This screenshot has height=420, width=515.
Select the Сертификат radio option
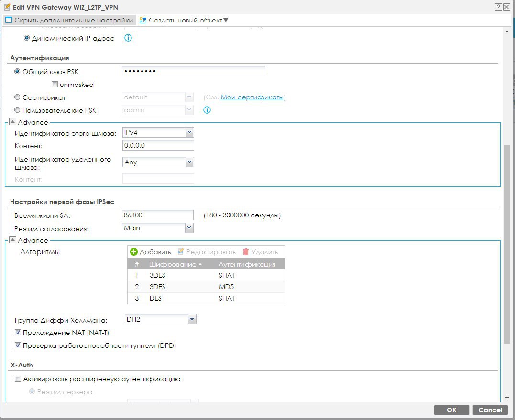[17, 97]
